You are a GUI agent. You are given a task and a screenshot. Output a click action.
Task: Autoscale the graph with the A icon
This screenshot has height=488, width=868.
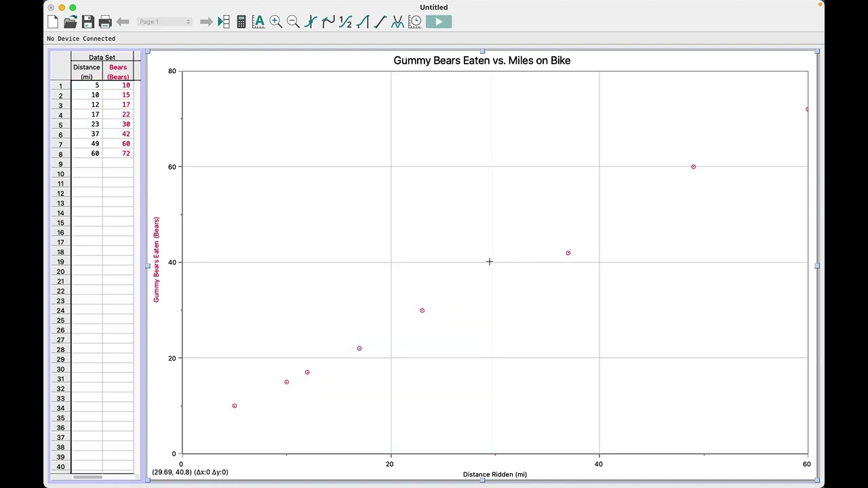pyautogui.click(x=258, y=22)
